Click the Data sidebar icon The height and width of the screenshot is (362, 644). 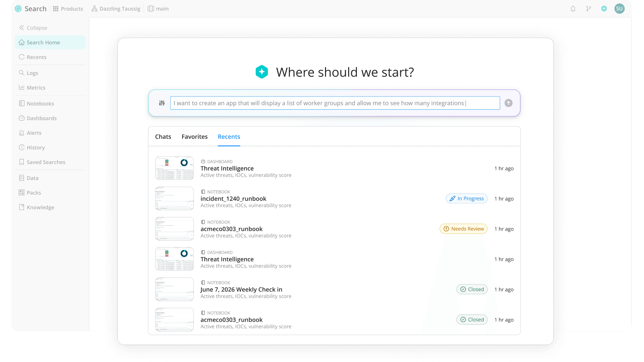[x=21, y=178]
